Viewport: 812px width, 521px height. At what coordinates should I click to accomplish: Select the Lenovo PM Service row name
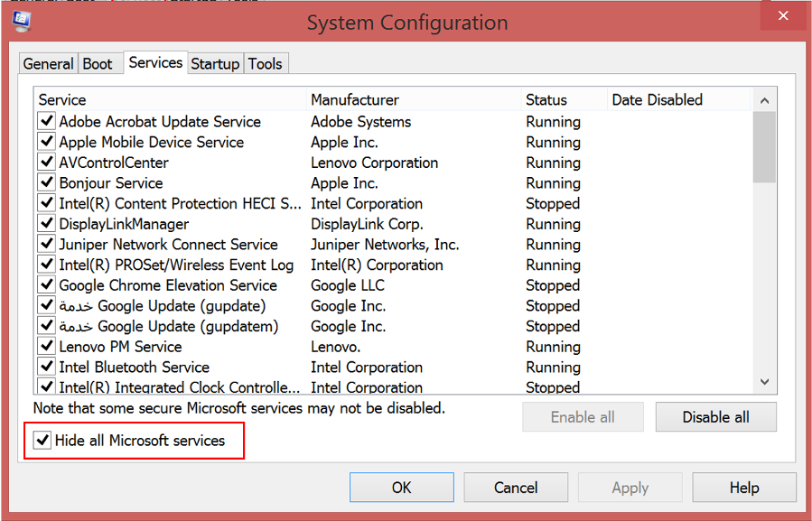pyautogui.click(x=120, y=347)
